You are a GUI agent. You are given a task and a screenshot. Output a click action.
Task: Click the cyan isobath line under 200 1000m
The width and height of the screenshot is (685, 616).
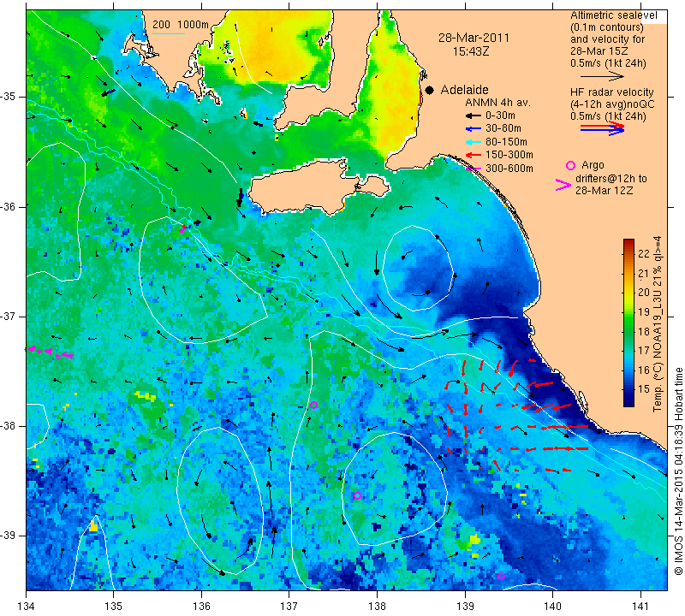pyautogui.click(x=168, y=33)
